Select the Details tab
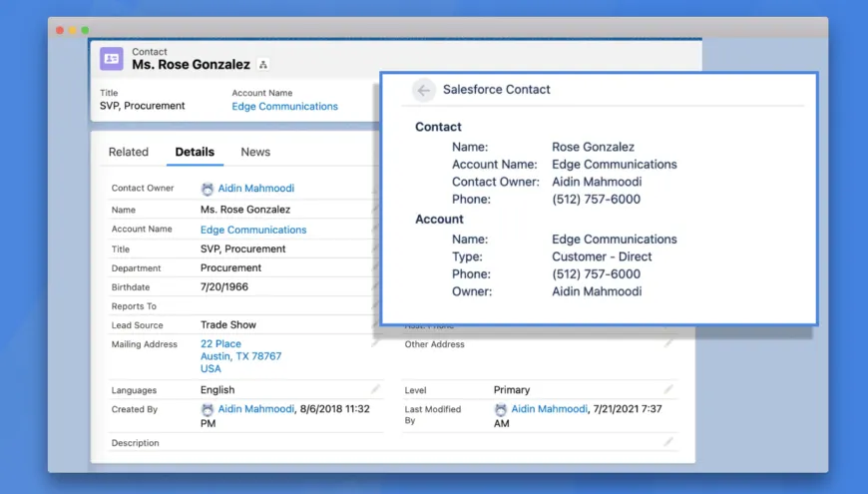The image size is (868, 494). tap(195, 152)
